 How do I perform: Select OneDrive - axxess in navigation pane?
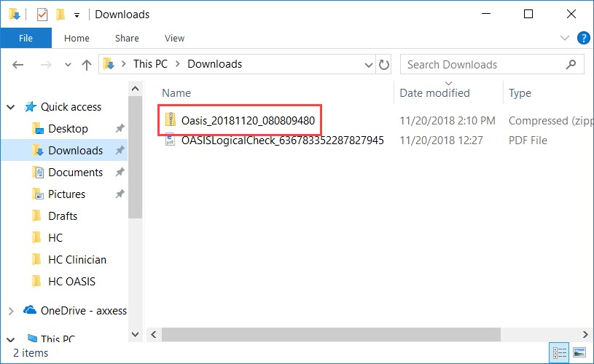[83, 311]
